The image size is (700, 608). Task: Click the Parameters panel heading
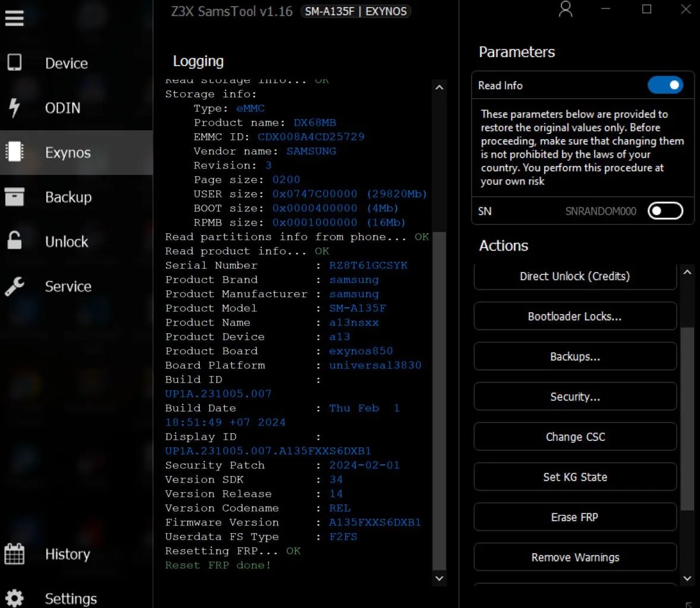517,52
